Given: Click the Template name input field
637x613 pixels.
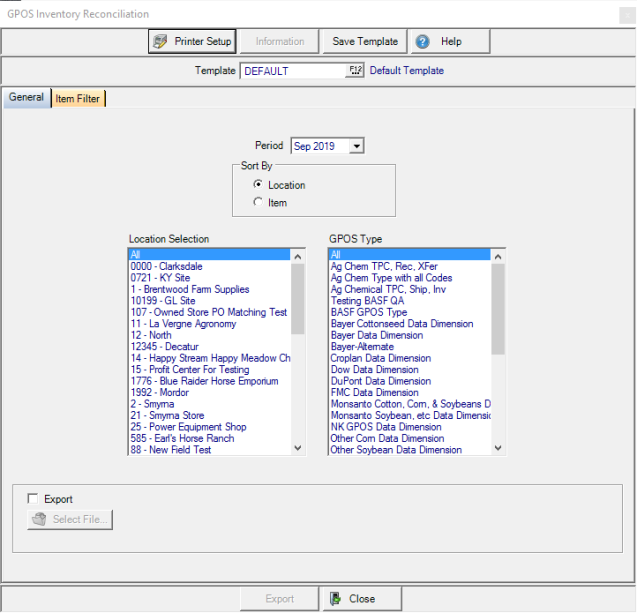Looking at the screenshot, I should (292, 71).
